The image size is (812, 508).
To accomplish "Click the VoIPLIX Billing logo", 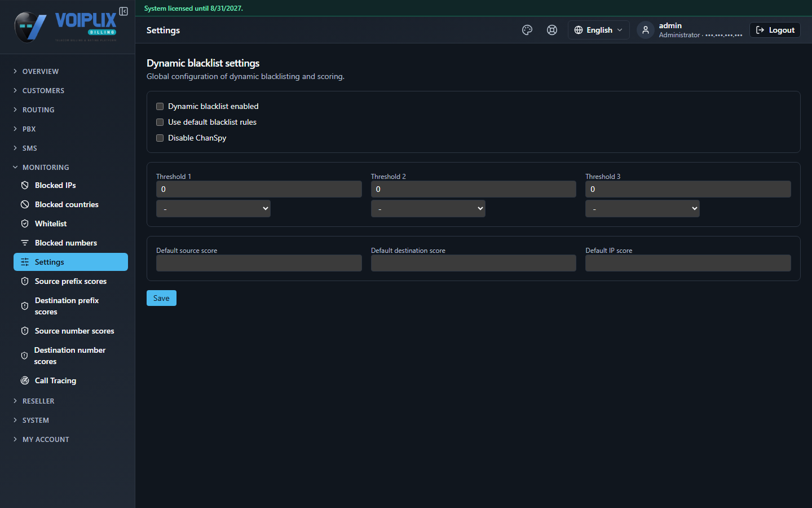I will pos(65,27).
